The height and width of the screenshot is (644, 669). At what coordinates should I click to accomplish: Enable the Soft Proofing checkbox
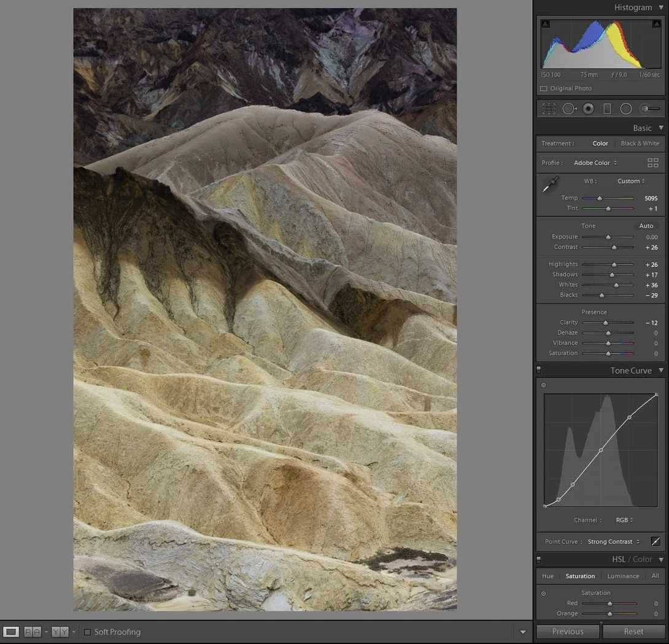88,632
